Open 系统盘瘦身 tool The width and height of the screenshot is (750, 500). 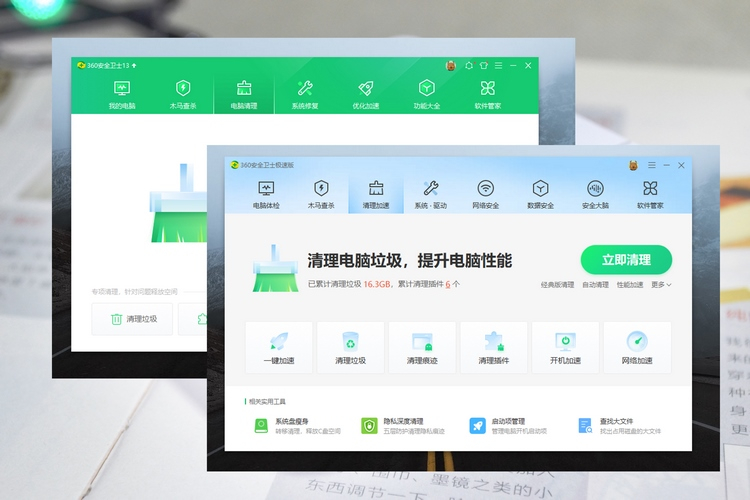297,426
